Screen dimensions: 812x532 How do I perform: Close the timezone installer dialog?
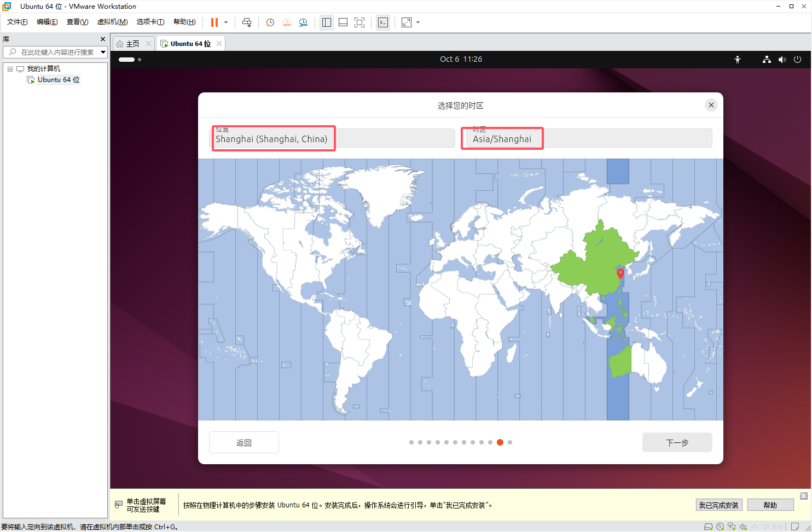point(711,105)
